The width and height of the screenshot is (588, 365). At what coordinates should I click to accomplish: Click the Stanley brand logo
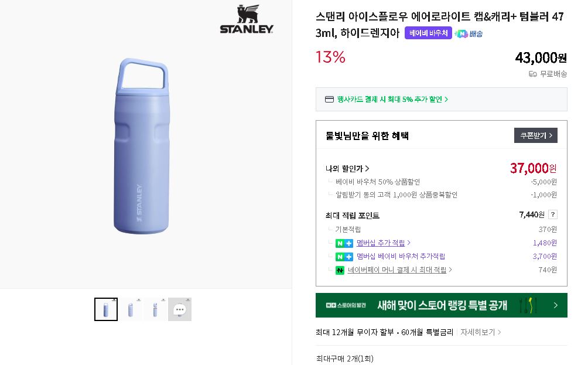coord(247,21)
